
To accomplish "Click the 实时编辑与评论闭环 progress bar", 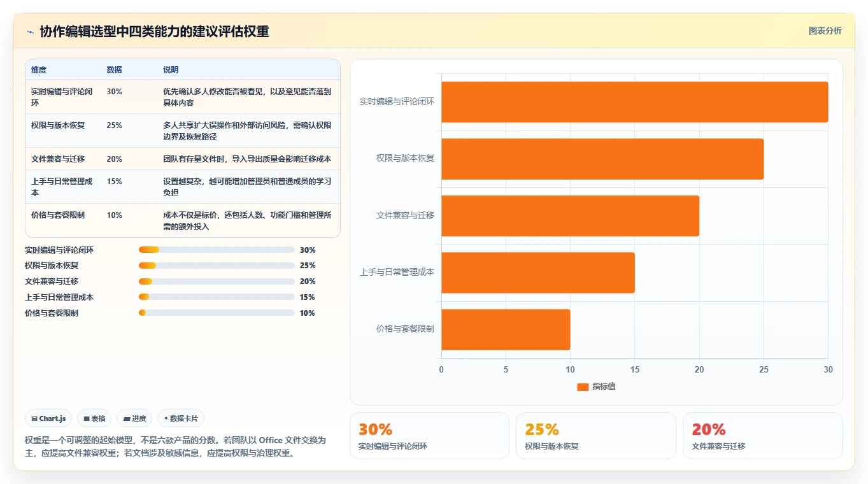I will (x=217, y=250).
